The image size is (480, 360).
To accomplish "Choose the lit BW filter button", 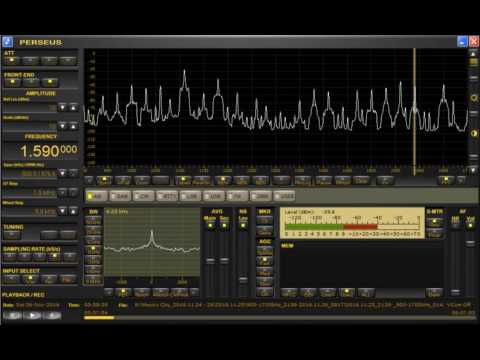I will coord(93,250).
